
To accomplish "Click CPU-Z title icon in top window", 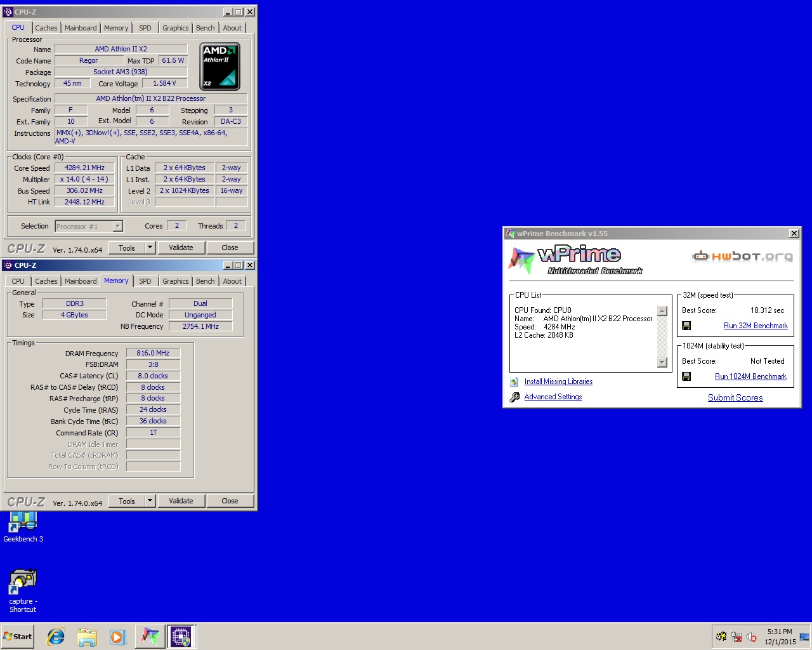I will point(8,12).
